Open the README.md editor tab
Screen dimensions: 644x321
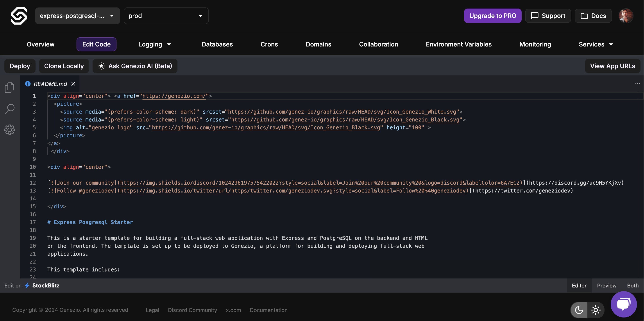click(50, 84)
